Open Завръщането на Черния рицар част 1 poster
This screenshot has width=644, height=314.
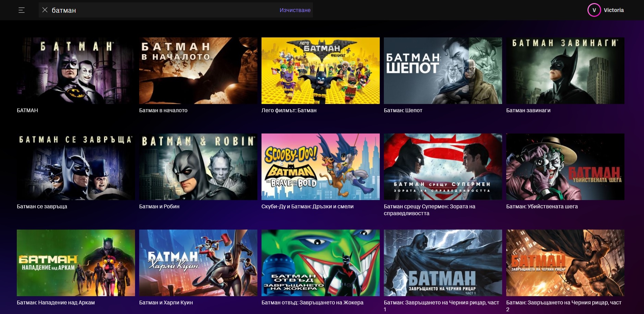pos(443,263)
